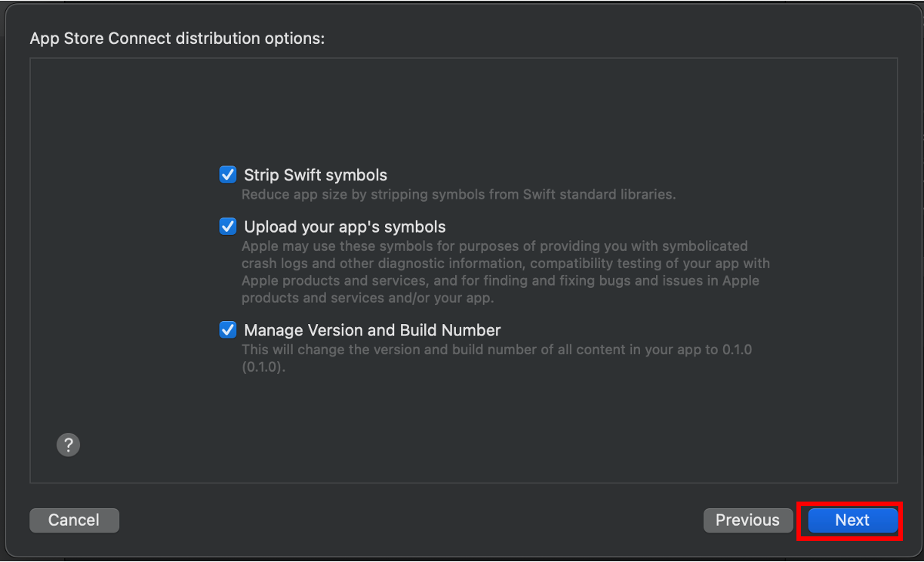Screen dimensions: 924x562
Task: Click 'Manage Version and Build Number' label
Action: click(372, 330)
